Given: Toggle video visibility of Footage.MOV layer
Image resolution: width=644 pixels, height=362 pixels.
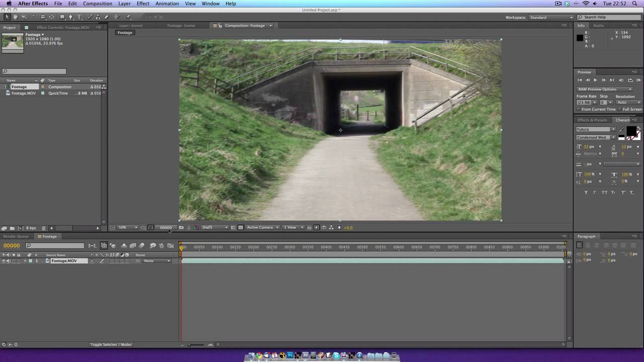Looking at the screenshot, I should click(x=4, y=261).
